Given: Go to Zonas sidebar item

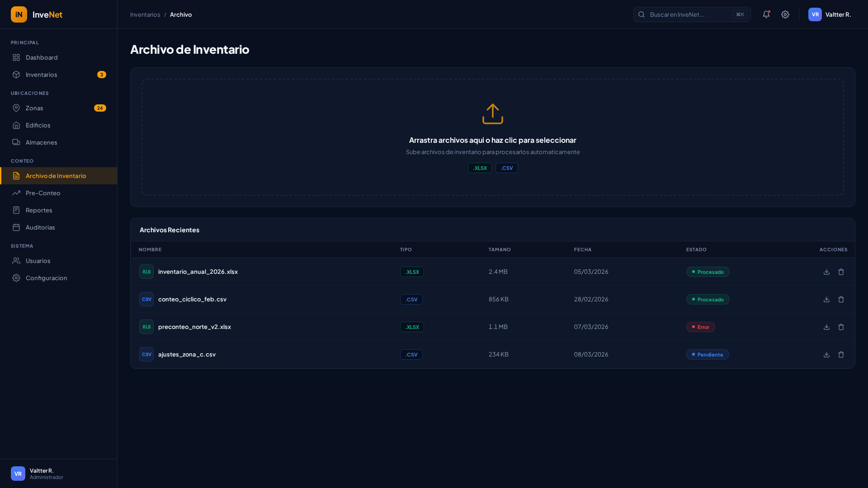Looking at the screenshot, I should 34,108.
